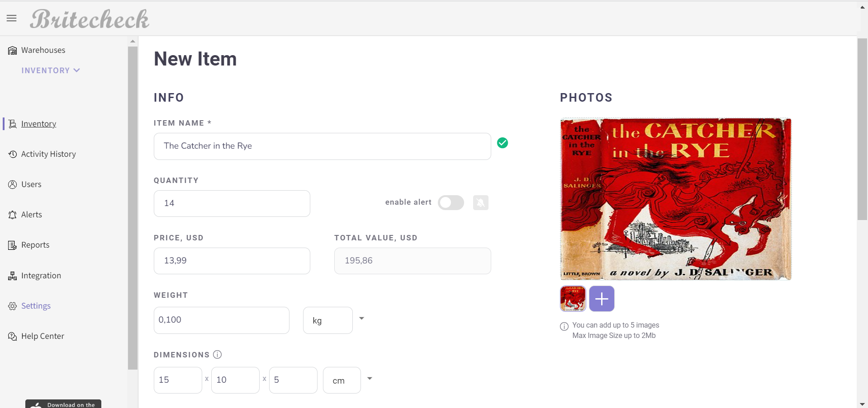This screenshot has width=868, height=408.
Task: Click the dimension field containing 5
Action: click(x=293, y=380)
